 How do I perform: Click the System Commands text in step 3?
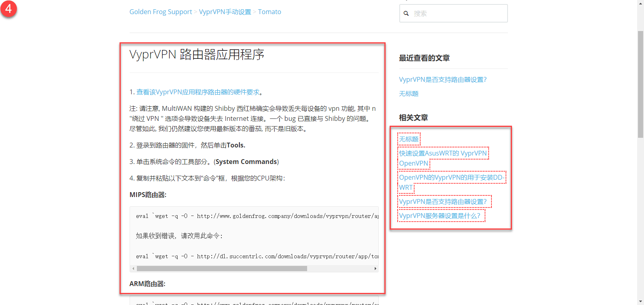pyautogui.click(x=246, y=162)
